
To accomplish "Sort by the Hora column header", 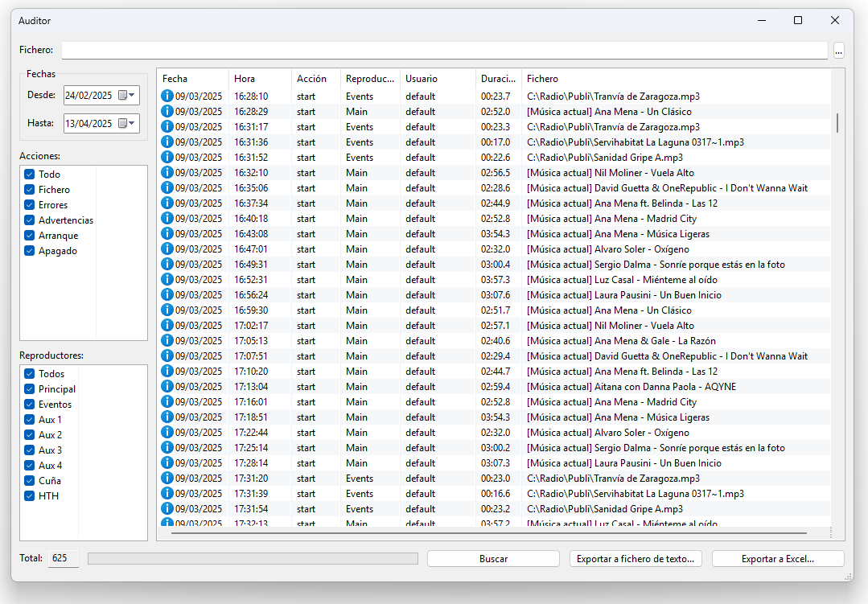I will point(259,79).
